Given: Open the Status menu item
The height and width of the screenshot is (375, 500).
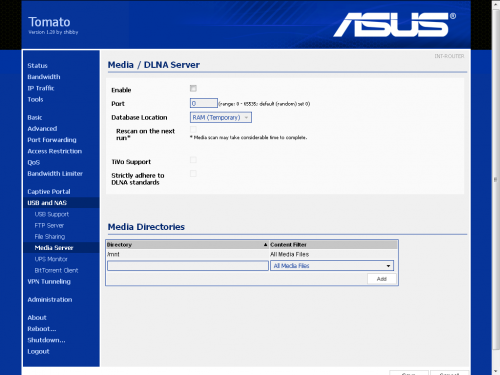Looking at the screenshot, I should tap(37, 66).
